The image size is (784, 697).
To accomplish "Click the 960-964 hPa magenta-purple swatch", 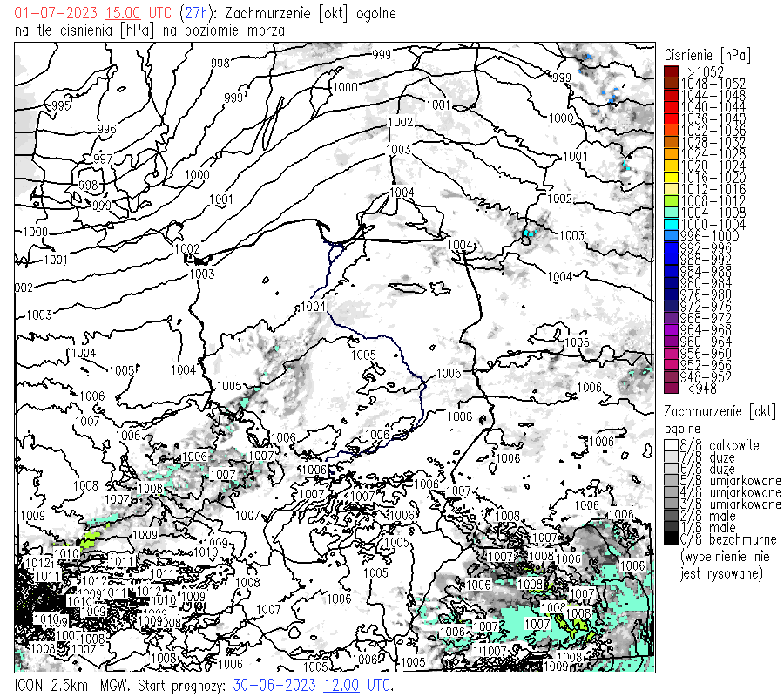I will point(671,342).
